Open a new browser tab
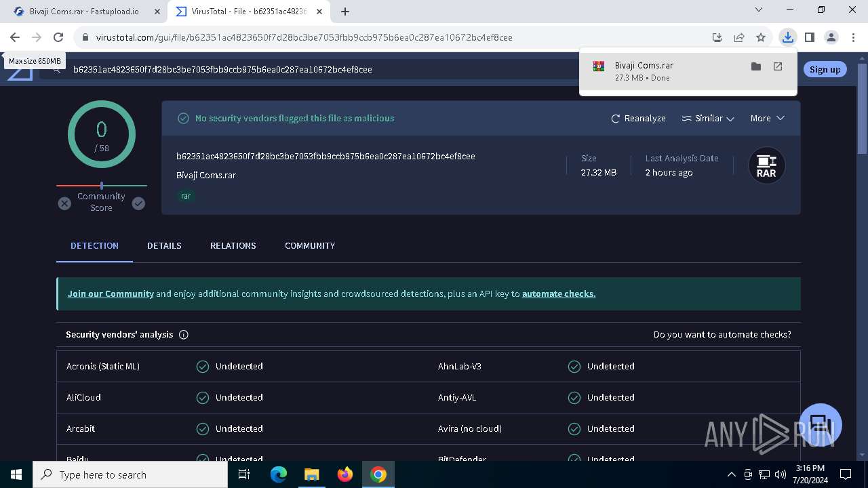This screenshot has width=868, height=488. coord(345,12)
